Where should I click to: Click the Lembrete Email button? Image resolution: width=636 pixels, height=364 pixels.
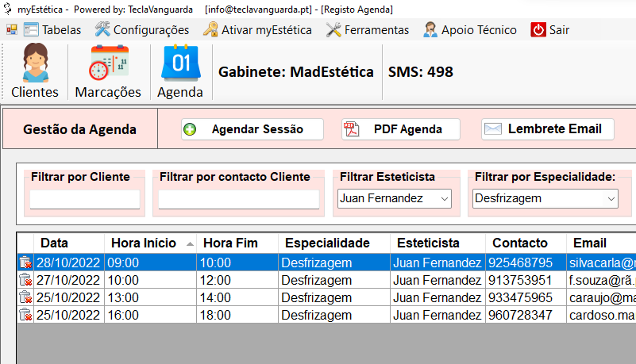point(547,129)
